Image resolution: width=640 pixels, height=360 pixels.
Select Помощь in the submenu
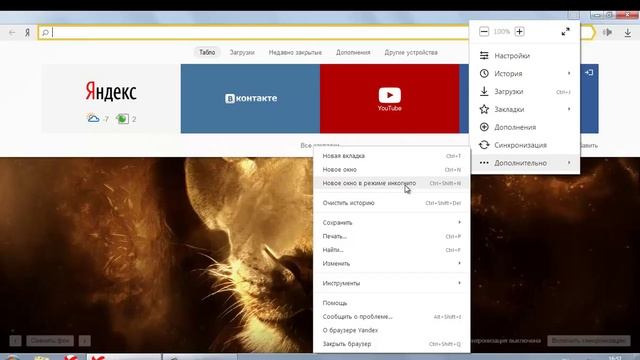(392, 303)
